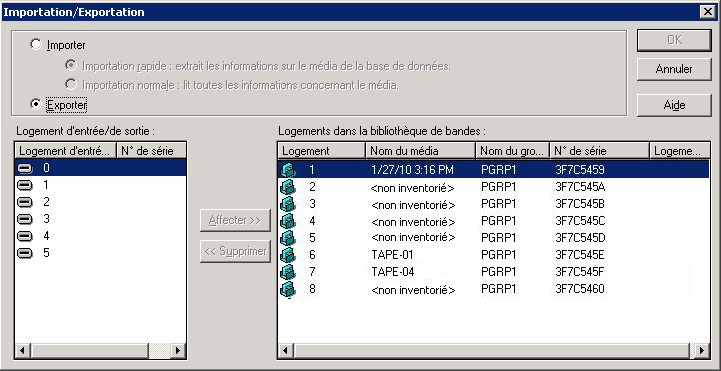The width and height of the screenshot is (721, 371).
Task: Click the slot 4 drive icon in entry list
Action: tap(25, 237)
